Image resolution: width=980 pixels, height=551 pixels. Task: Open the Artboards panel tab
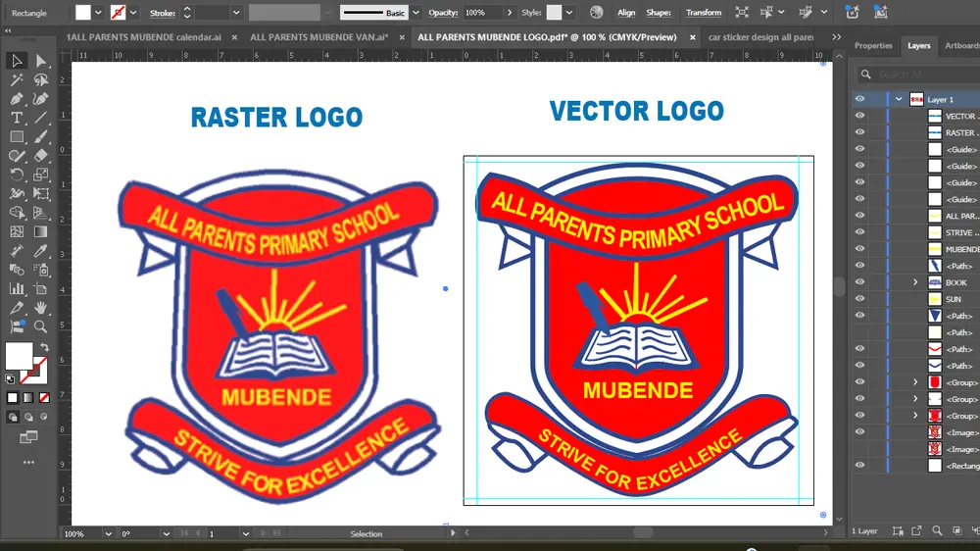coord(962,46)
